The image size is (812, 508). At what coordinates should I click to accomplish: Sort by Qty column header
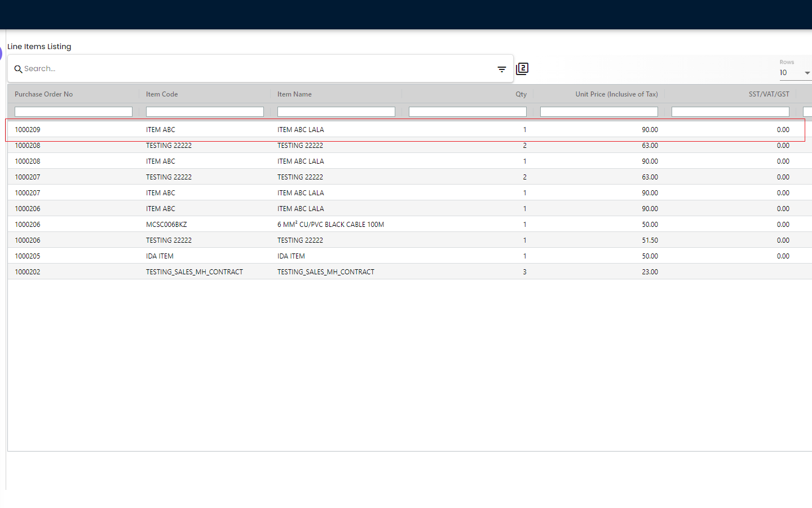[521, 94]
